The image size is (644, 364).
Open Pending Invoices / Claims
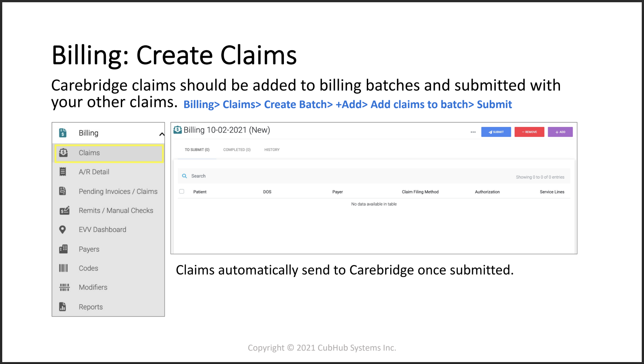tap(118, 191)
